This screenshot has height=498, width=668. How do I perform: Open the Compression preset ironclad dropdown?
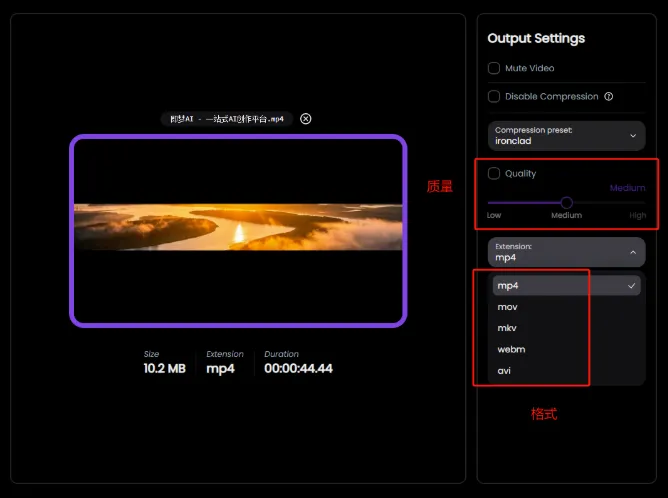(566, 136)
